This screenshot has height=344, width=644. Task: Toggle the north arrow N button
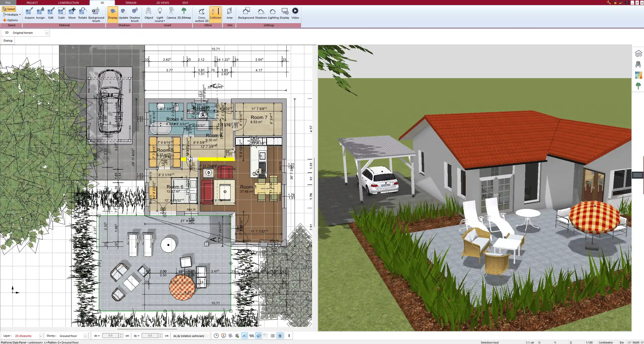pos(280,336)
